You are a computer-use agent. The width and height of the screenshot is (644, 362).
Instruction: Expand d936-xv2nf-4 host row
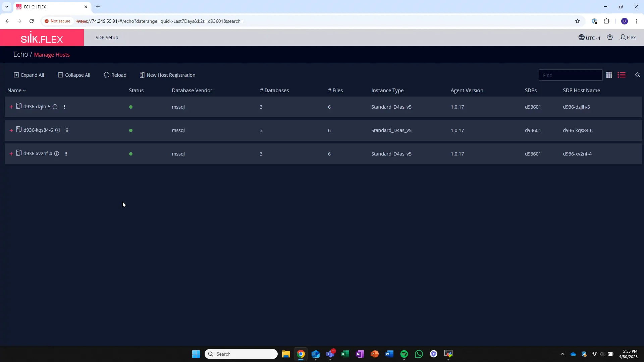(x=11, y=154)
